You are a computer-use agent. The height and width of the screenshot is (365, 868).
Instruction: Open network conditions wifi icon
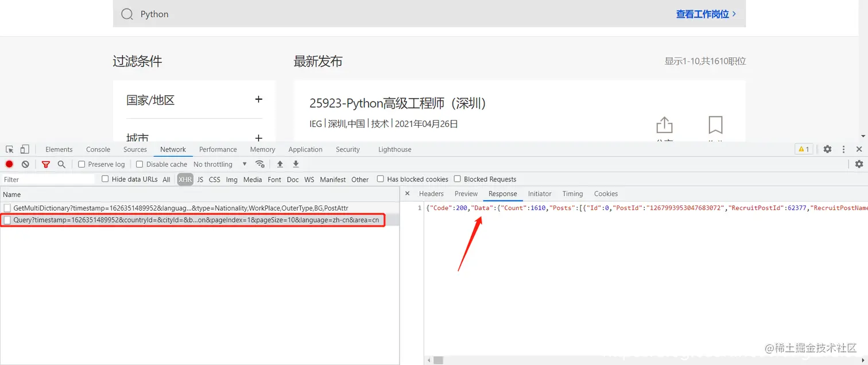pyautogui.click(x=260, y=164)
